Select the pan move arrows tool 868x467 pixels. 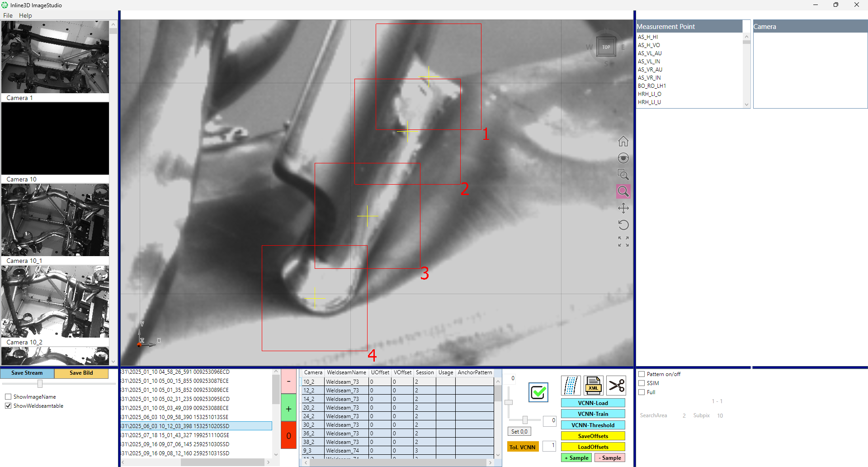pos(623,208)
